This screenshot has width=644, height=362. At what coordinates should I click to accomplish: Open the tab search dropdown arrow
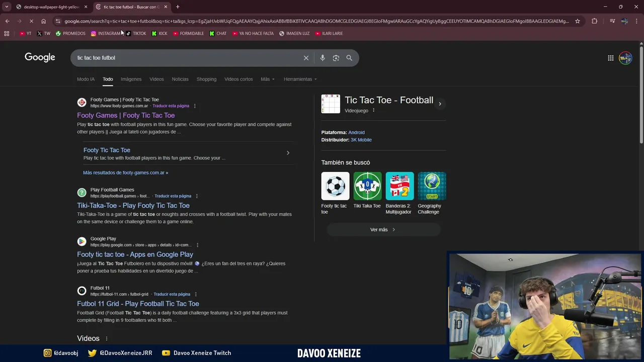click(7, 7)
